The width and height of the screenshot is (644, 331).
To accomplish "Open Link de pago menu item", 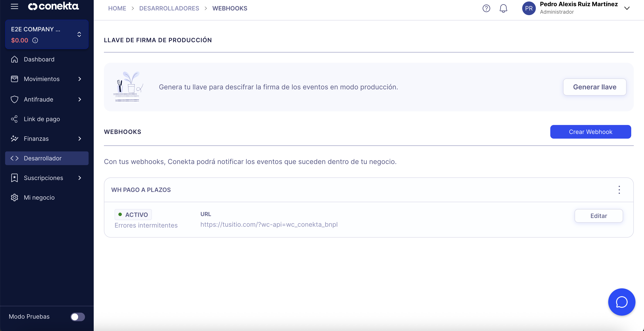I will 47,119.
